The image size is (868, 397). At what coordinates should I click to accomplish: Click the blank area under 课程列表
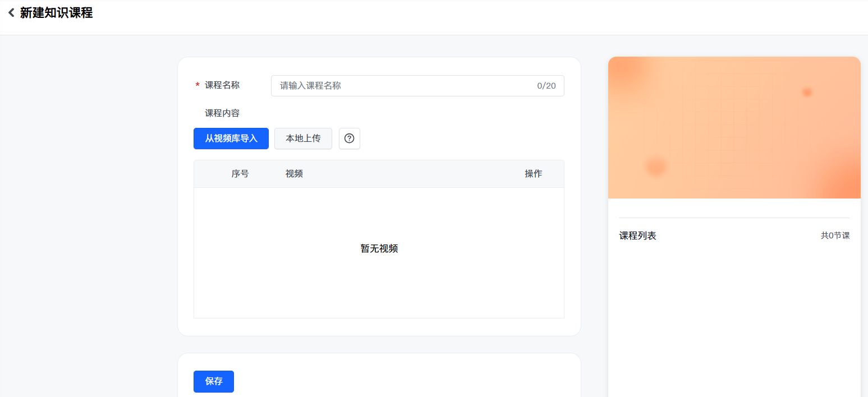click(x=734, y=314)
